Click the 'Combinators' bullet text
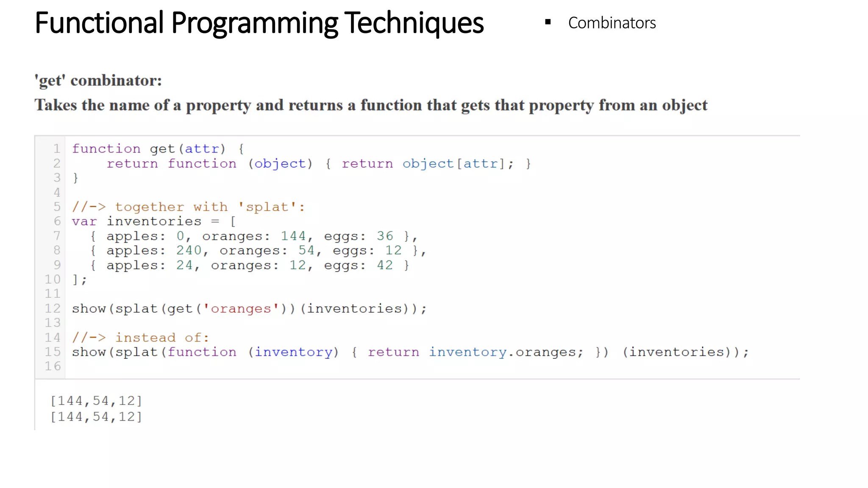 [612, 23]
